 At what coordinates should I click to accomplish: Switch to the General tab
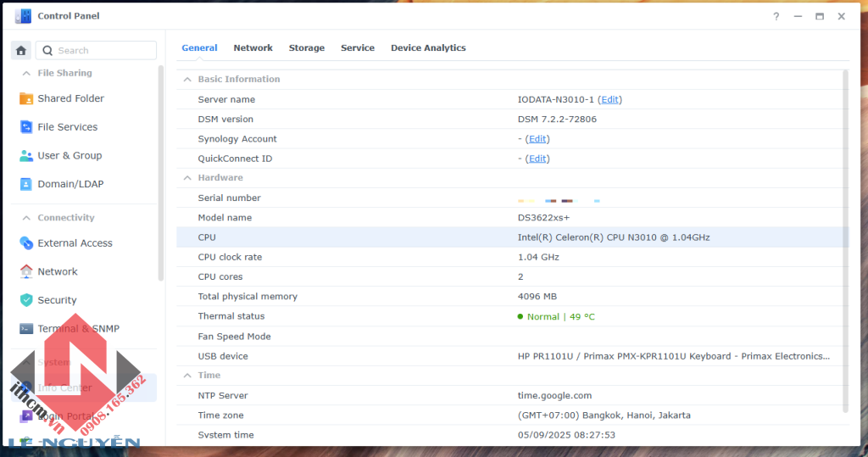pyautogui.click(x=199, y=47)
